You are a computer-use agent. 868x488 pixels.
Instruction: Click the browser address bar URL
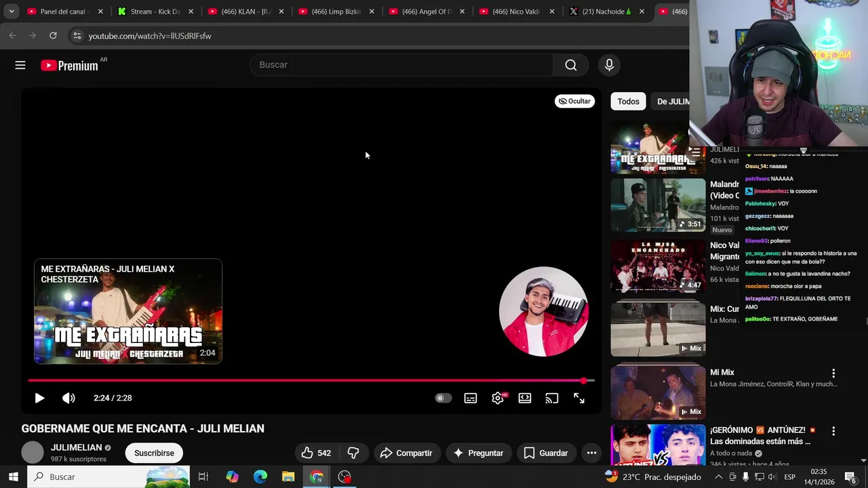click(x=150, y=36)
